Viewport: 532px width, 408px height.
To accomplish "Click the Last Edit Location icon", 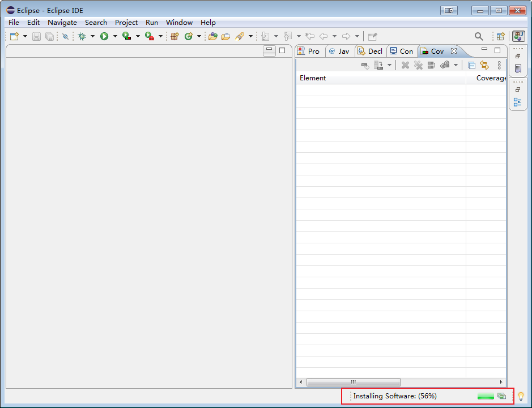I will coord(310,36).
